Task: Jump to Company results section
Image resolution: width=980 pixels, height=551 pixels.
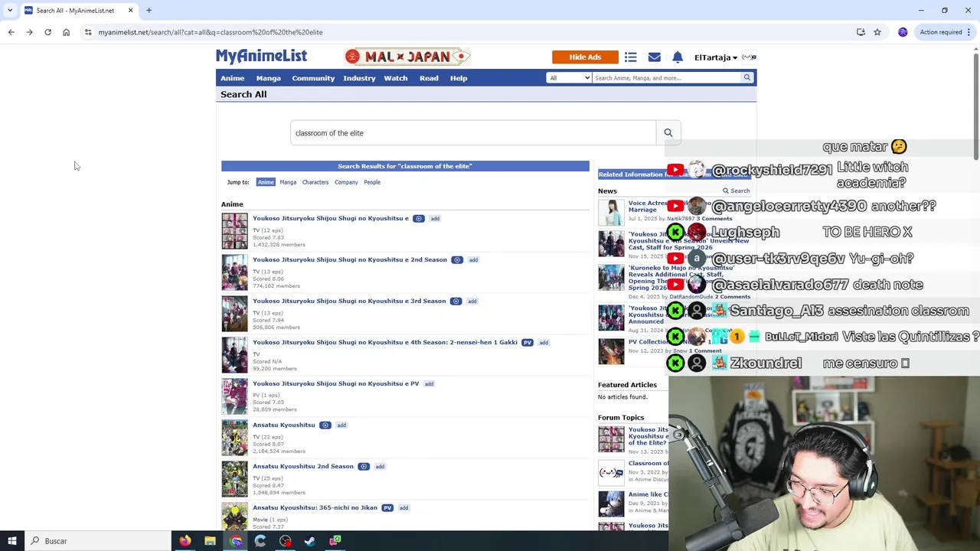Action: (346, 182)
